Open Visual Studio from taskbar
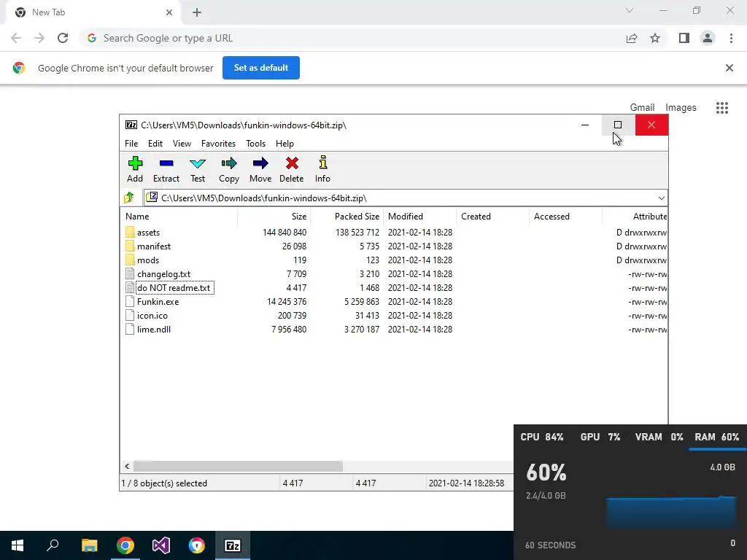This screenshot has height=560, width=747. pyautogui.click(x=161, y=545)
